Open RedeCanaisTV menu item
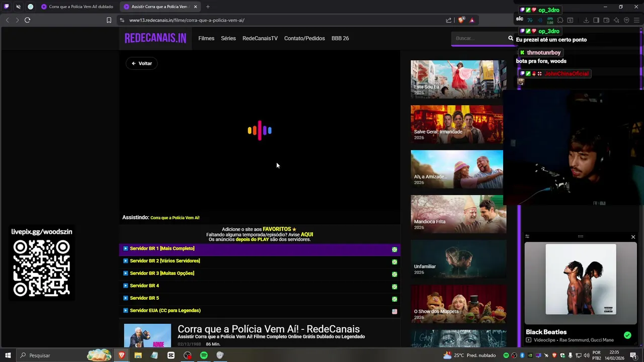The width and height of the screenshot is (644, 362). tap(260, 38)
